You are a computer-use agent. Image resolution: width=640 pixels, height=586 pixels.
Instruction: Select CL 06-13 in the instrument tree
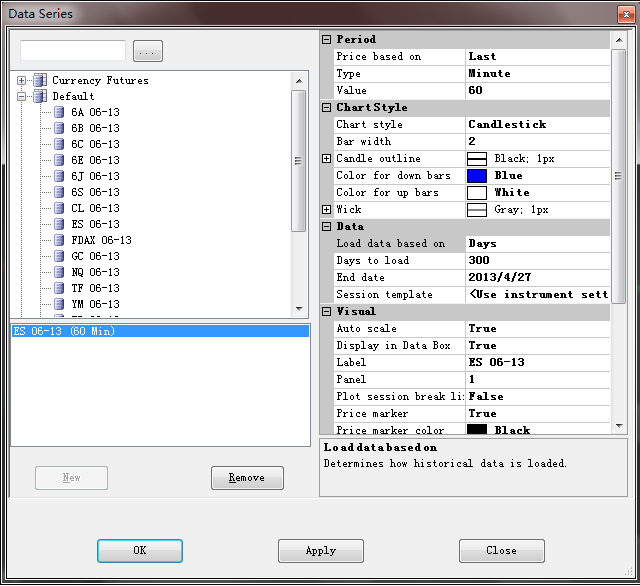[x=95, y=208]
